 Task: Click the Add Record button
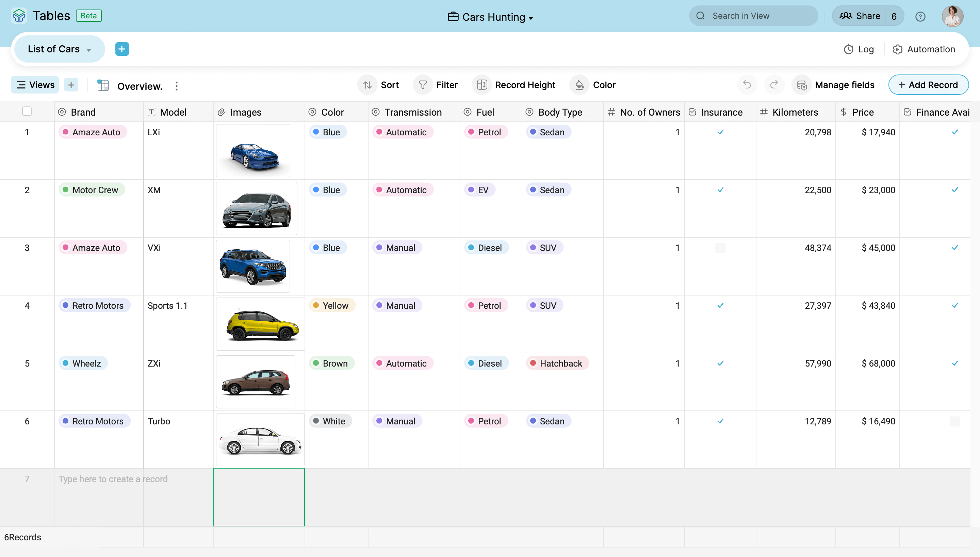pos(928,85)
